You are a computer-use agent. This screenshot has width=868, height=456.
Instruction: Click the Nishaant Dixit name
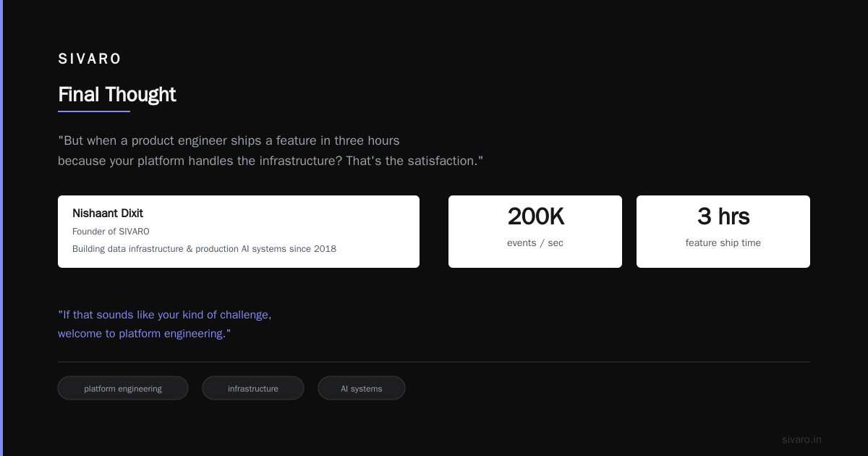click(x=108, y=214)
